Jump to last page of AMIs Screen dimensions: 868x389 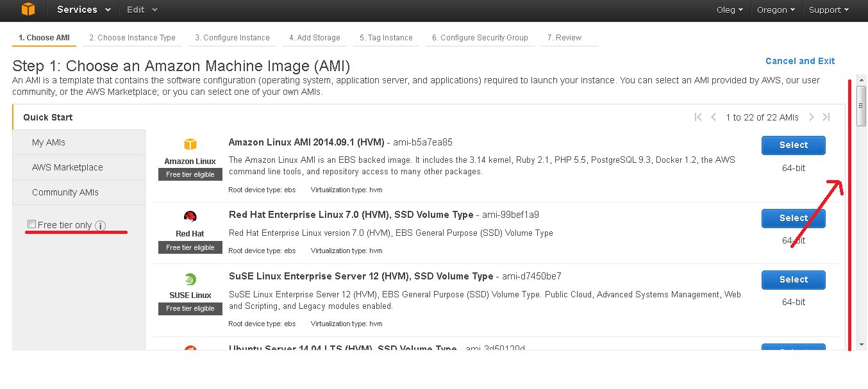click(x=826, y=117)
